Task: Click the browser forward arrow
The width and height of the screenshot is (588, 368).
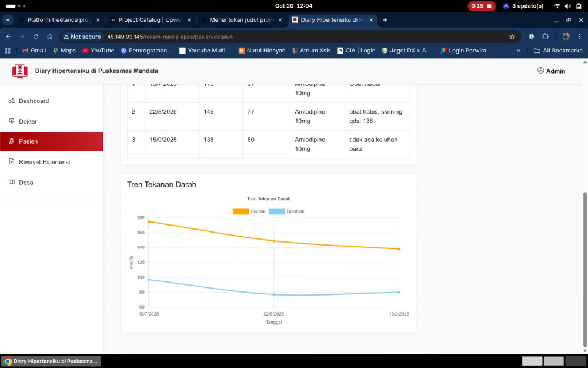Action: pos(22,37)
